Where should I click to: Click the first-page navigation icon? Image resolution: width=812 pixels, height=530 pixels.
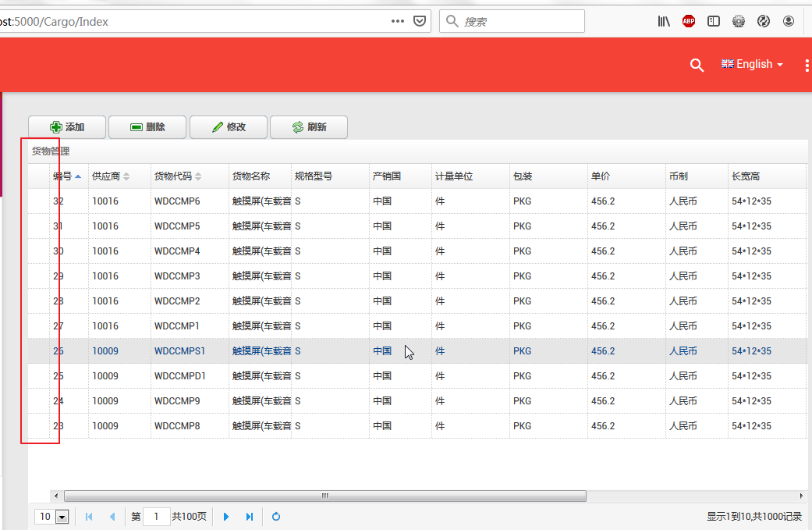click(x=89, y=516)
